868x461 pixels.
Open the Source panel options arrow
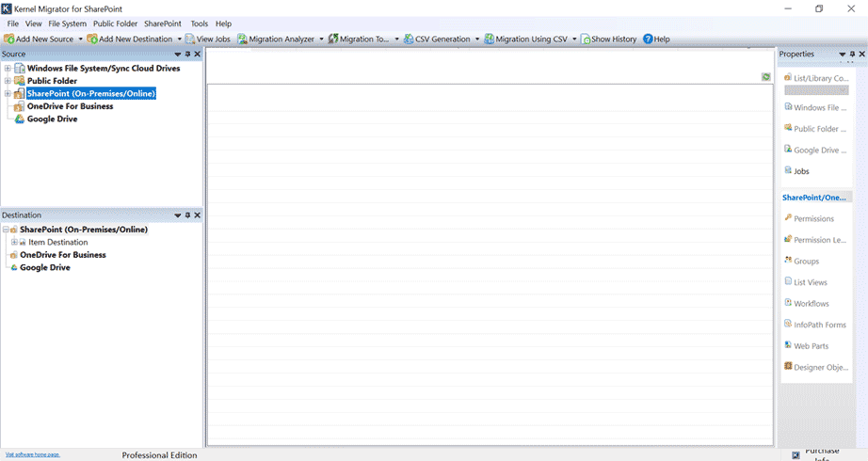178,55
